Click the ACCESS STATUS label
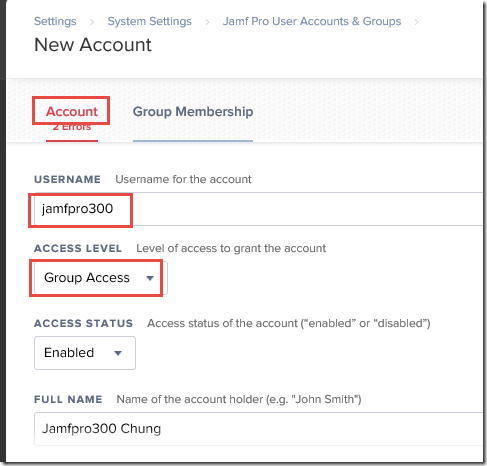Image resolution: width=487 pixels, height=466 pixels. click(83, 323)
